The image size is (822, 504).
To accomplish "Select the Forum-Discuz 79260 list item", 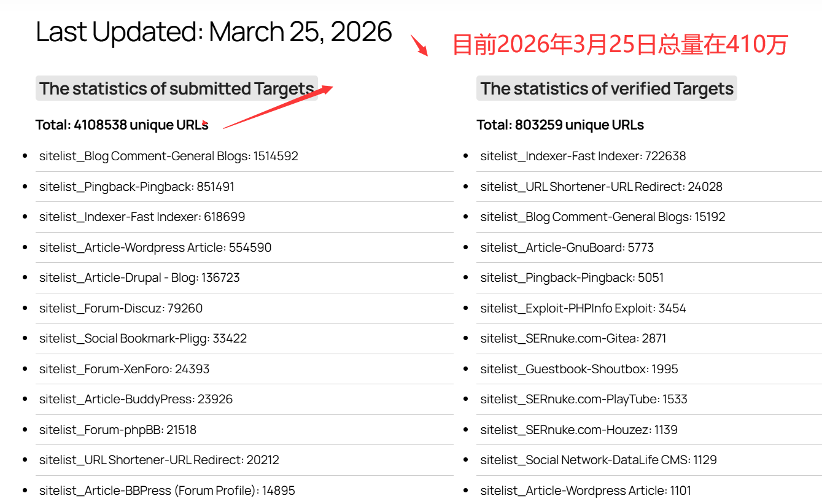I will 120,308.
